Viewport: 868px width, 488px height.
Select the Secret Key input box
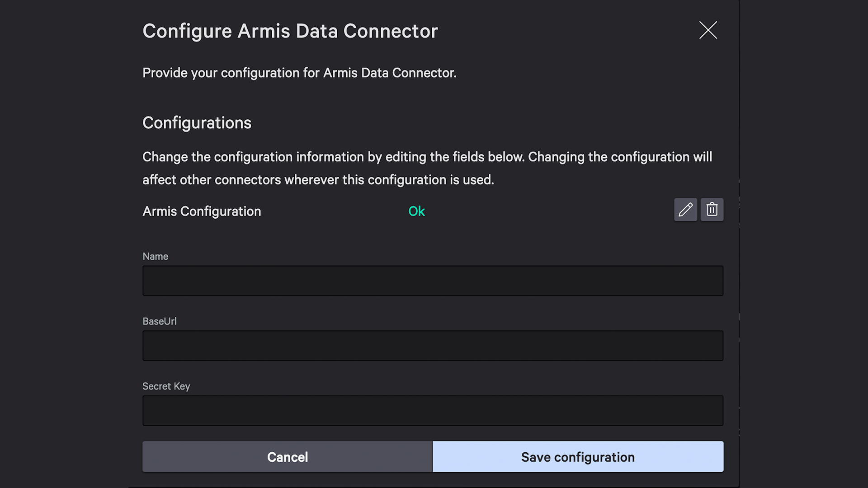pos(433,411)
